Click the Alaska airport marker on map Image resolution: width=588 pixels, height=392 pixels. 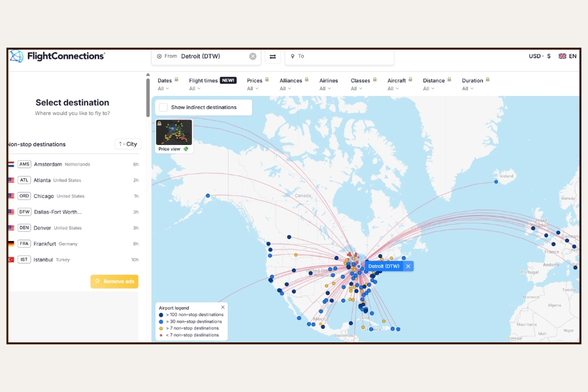point(208,195)
